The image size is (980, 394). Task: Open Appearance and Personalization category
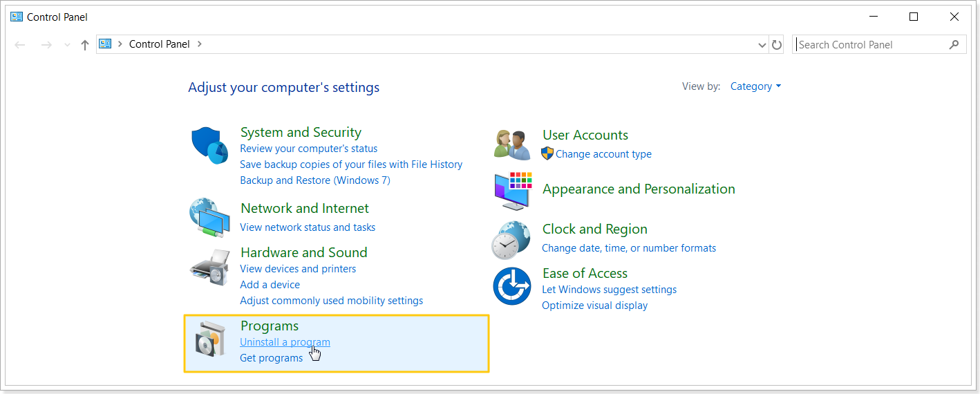(x=639, y=189)
